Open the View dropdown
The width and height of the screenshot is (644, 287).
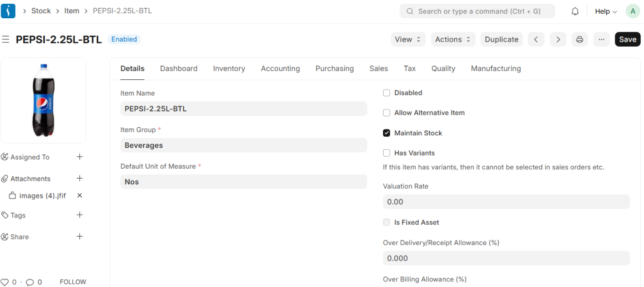tap(408, 40)
